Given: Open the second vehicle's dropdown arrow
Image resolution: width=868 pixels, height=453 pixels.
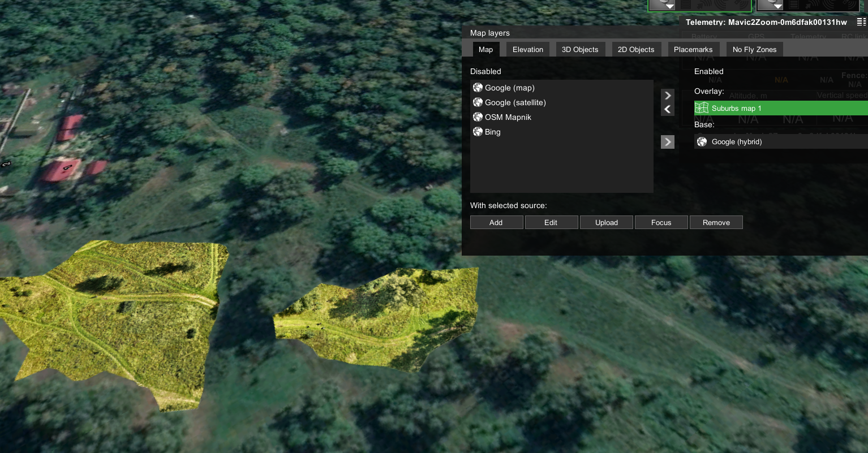Looking at the screenshot, I should click(778, 6).
